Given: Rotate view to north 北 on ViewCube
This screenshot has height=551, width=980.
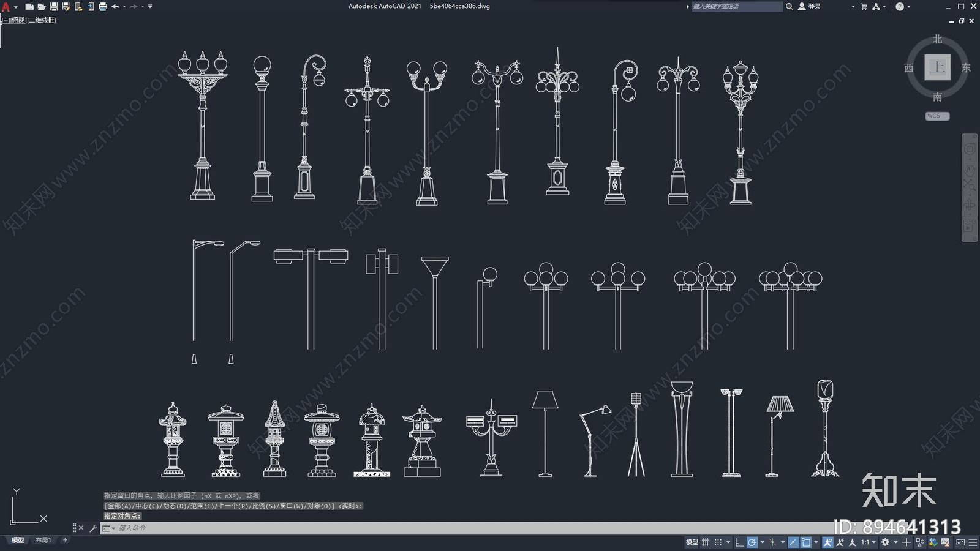Looking at the screenshot, I should click(937, 39).
